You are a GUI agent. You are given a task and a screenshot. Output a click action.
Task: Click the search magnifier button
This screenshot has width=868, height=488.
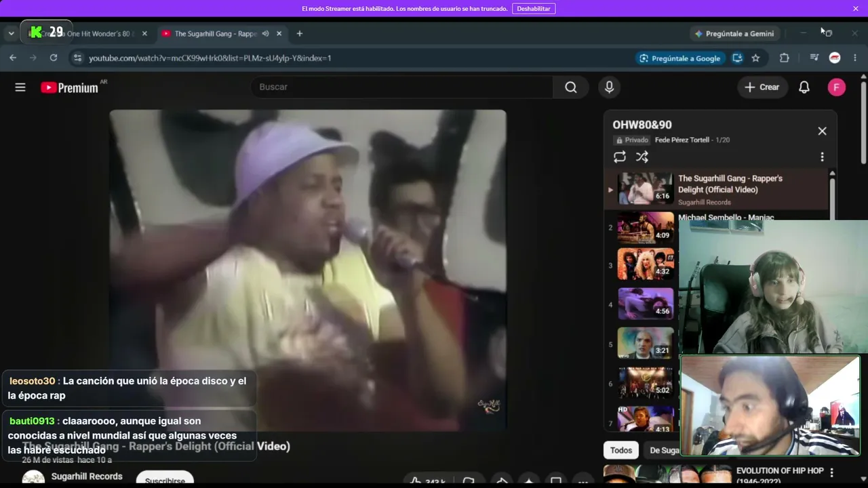(x=571, y=87)
